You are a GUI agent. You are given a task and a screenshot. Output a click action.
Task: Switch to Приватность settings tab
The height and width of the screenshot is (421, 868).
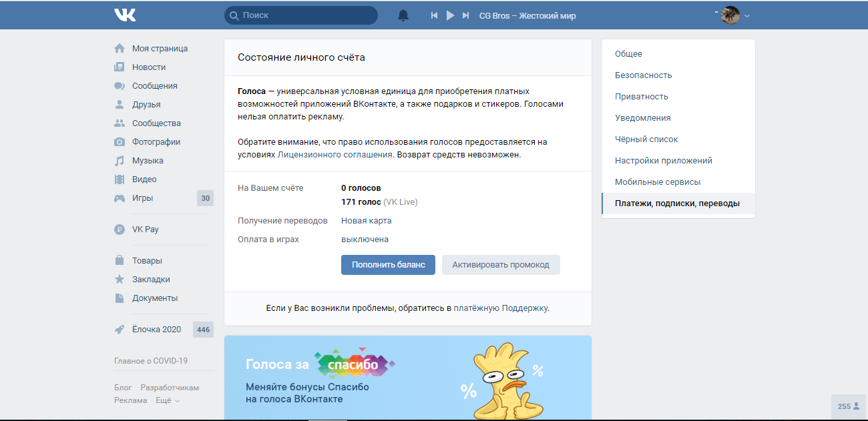tap(678, 96)
